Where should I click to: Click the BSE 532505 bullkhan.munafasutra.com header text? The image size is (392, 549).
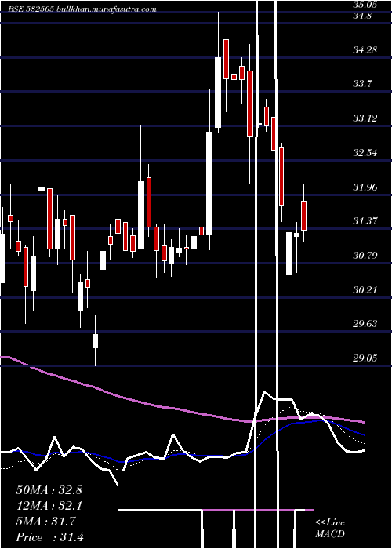tap(82, 9)
